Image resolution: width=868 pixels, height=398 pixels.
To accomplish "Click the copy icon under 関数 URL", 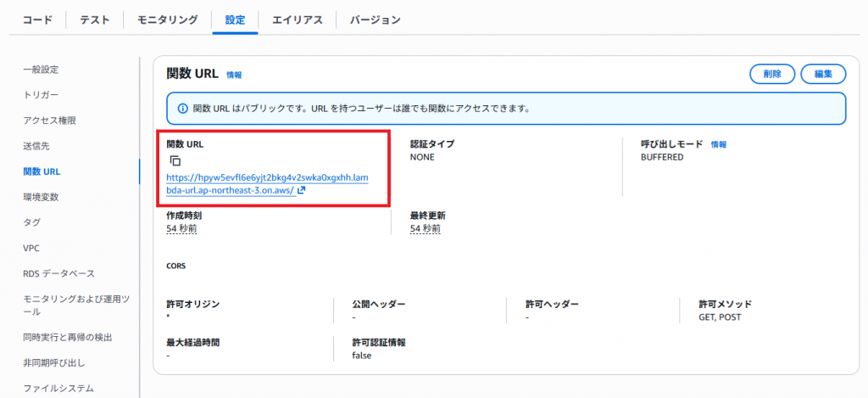I will 175,160.
